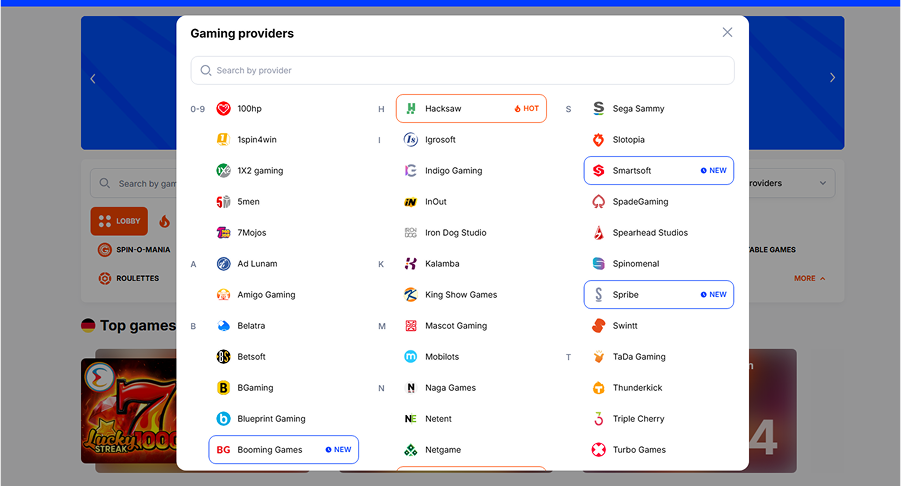This screenshot has width=901, height=486.
Task: Focus the Search by provider field
Action: pyautogui.click(x=463, y=71)
